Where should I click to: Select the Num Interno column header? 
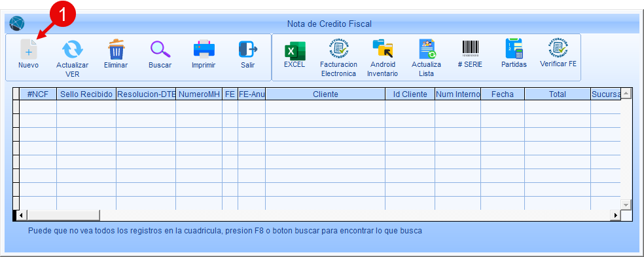tap(458, 94)
